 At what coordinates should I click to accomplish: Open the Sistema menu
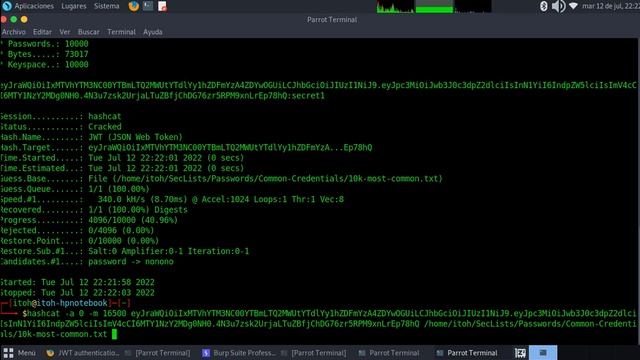[107, 6]
